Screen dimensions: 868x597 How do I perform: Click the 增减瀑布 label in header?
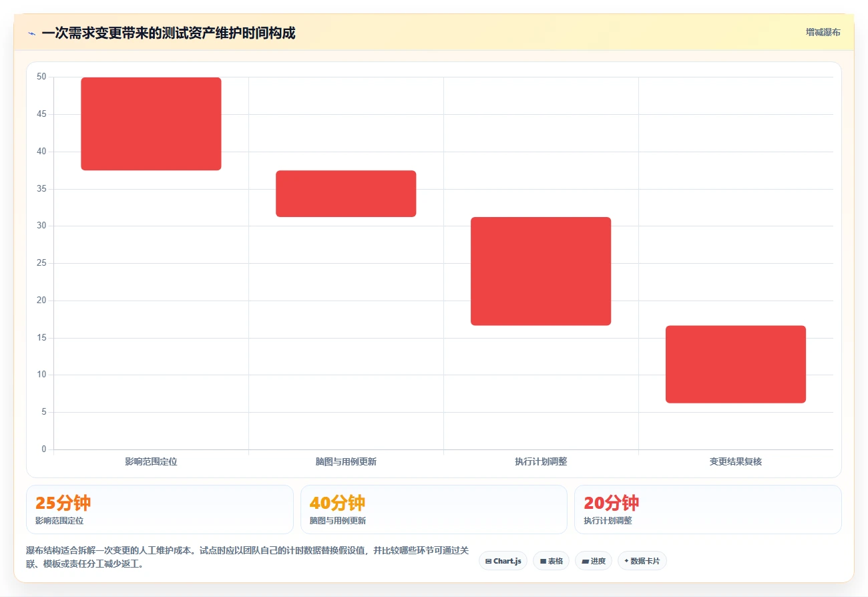823,32
